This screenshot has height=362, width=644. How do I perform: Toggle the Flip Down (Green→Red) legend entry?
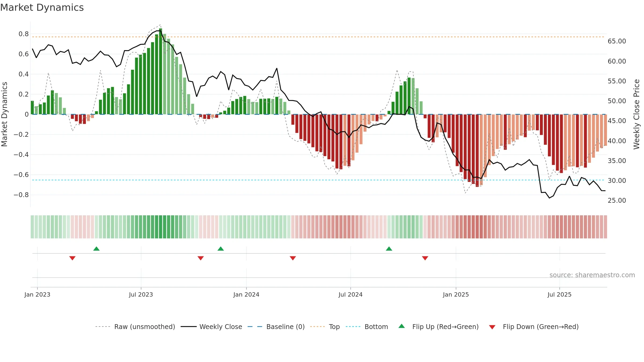534,327
